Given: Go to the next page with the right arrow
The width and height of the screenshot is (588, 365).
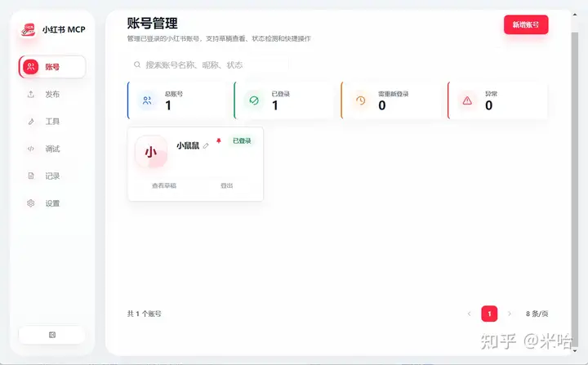Looking at the screenshot, I should click(510, 314).
